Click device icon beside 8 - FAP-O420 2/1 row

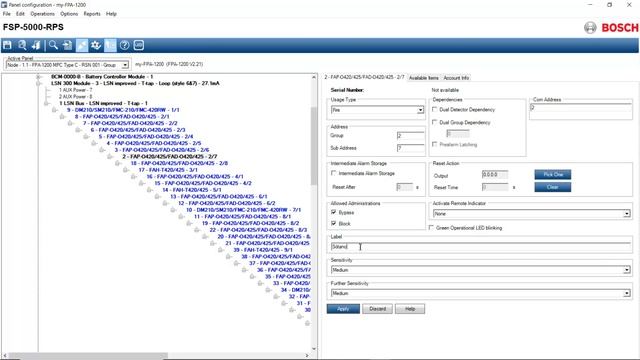[62, 117]
